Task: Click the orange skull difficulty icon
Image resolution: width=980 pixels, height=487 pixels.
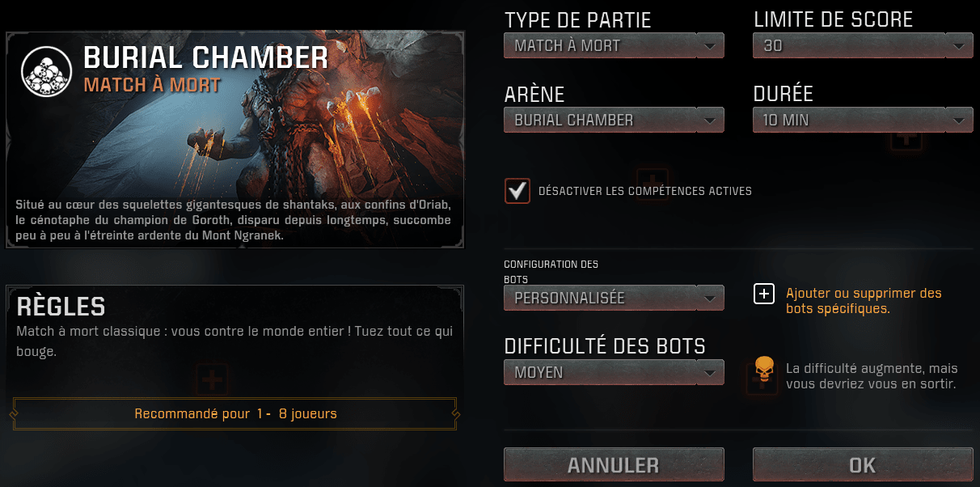Action: coord(764,370)
